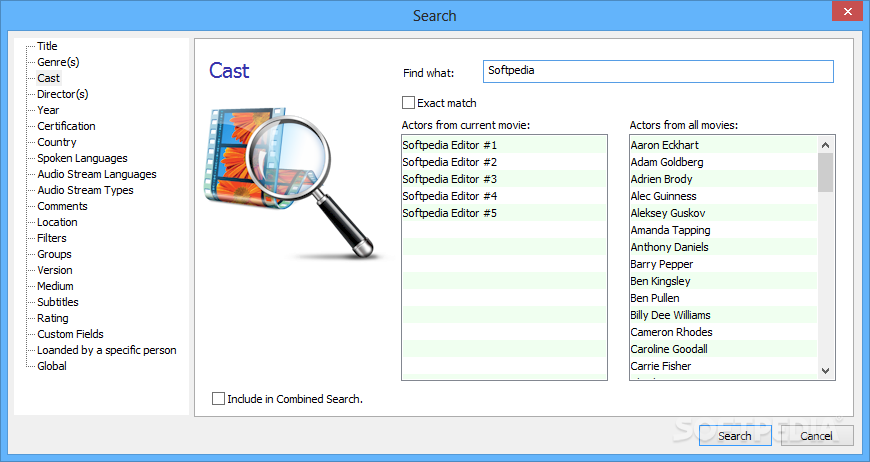Image resolution: width=870 pixels, height=462 pixels.
Task: Choose Year search category
Action: tap(48, 110)
